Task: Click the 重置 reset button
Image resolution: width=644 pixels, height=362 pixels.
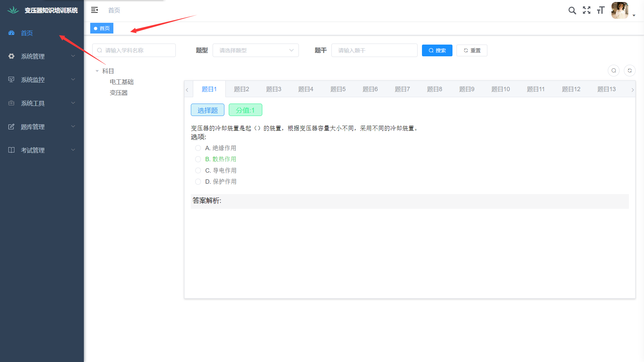Action: 472,50
